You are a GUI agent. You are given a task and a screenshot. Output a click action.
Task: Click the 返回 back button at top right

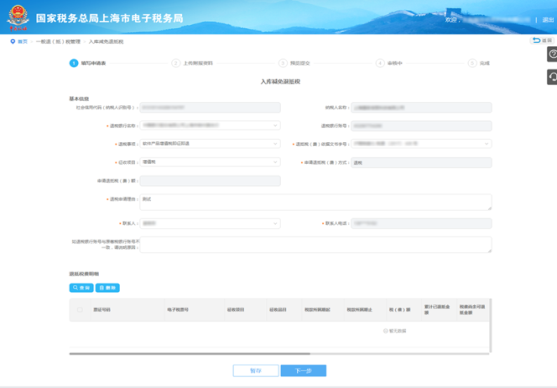pos(542,41)
